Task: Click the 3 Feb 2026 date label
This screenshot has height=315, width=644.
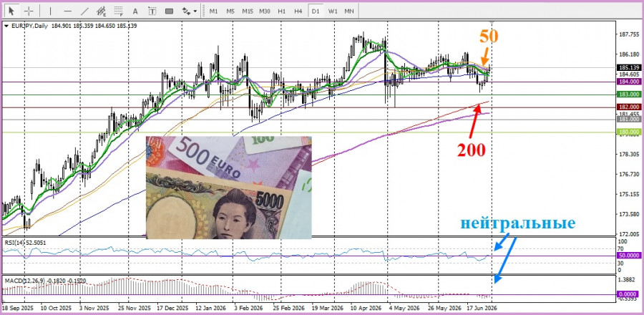Action: coord(248,307)
